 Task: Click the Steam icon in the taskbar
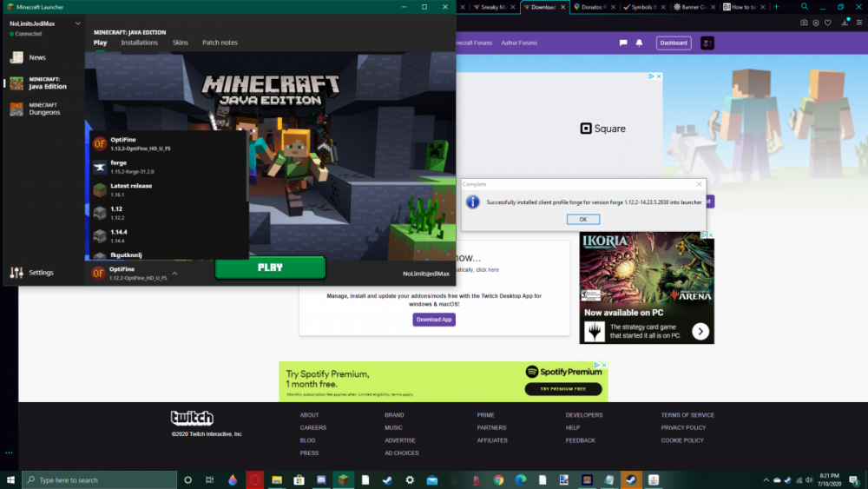tap(386, 479)
